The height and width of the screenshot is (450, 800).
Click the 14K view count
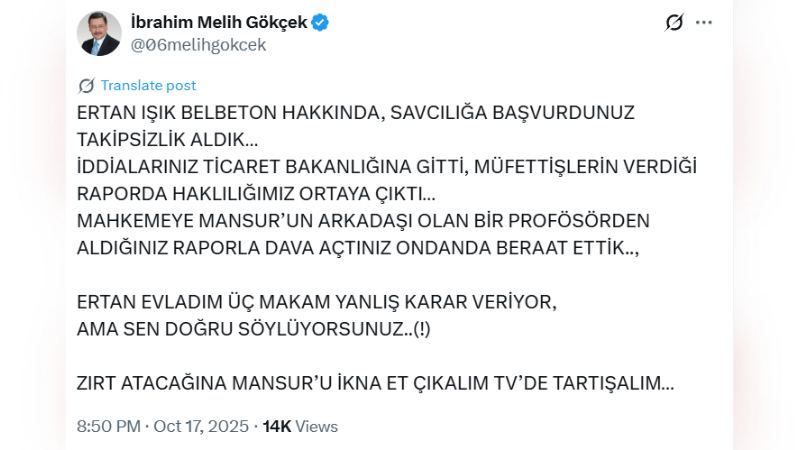click(x=276, y=426)
